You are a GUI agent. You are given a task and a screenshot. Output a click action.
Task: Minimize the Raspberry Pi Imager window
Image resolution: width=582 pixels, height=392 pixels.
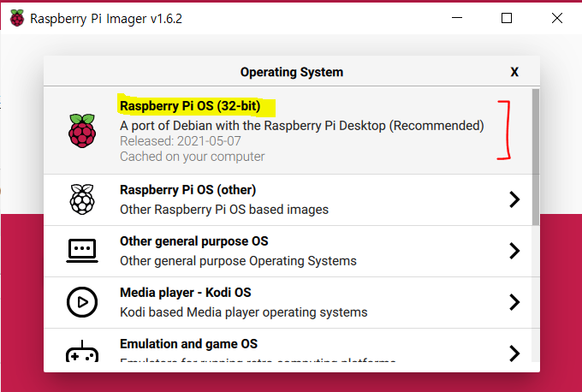coord(457,18)
